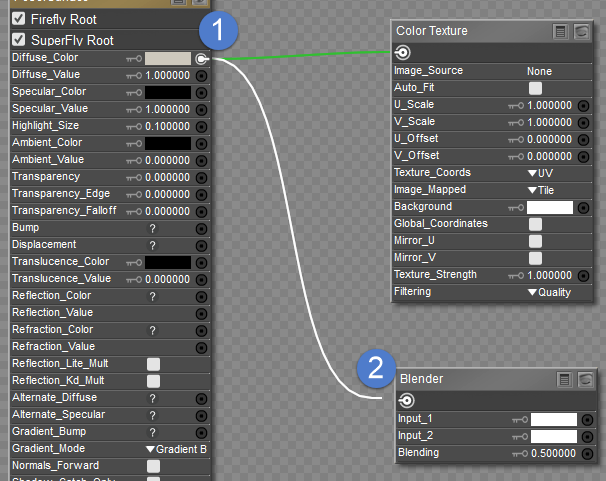Viewport: 606px width, 481px height.
Task: Disable the Firefly Root checkbox
Action: click(x=18, y=19)
